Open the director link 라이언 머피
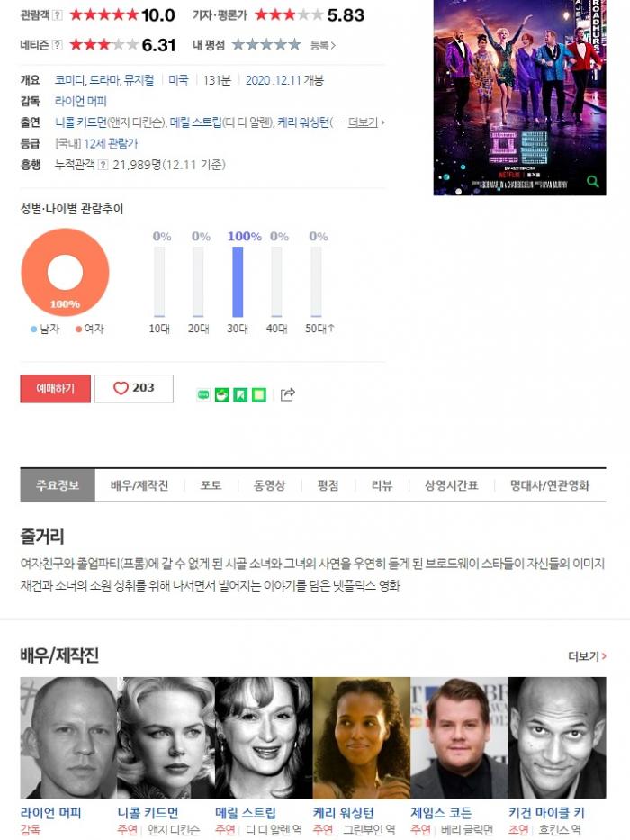The image size is (630, 840). pos(81,101)
